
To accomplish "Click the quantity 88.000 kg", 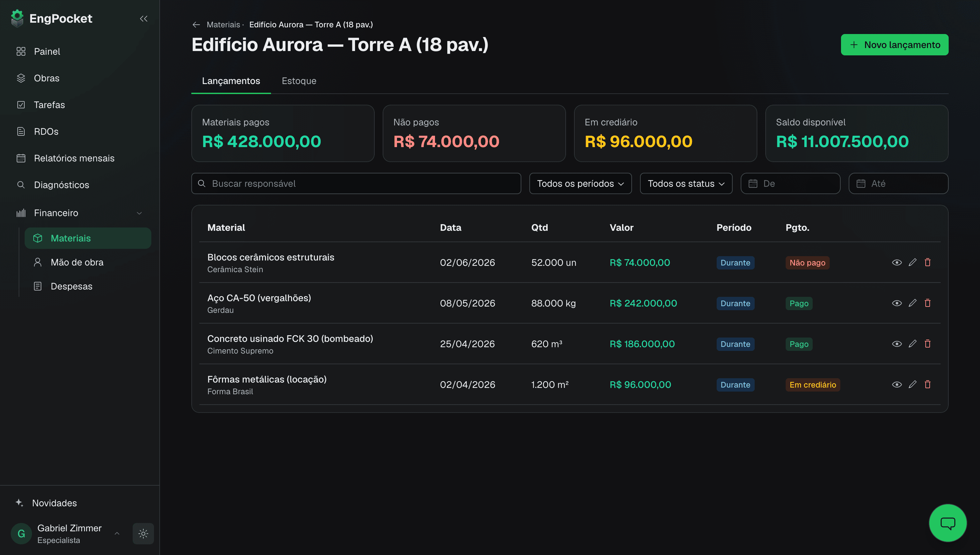I will (553, 303).
